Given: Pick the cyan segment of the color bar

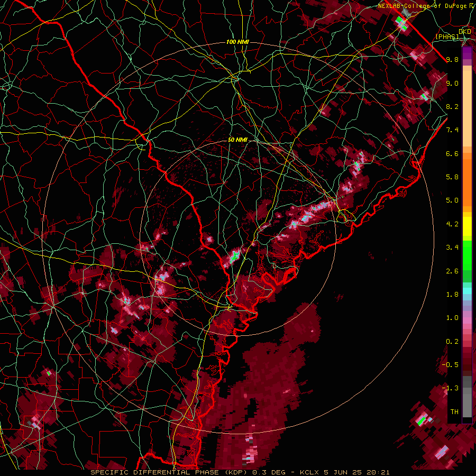Looking at the screenshot, I should pyautogui.click(x=467, y=291).
